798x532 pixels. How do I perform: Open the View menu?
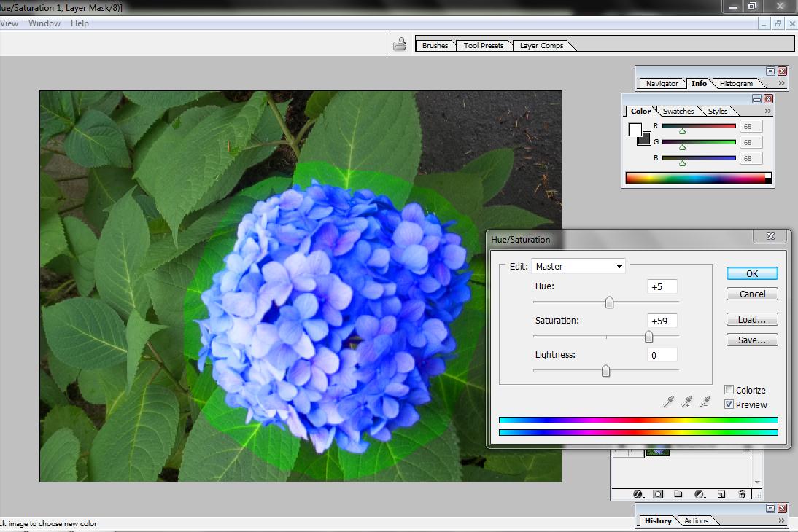tap(9, 23)
